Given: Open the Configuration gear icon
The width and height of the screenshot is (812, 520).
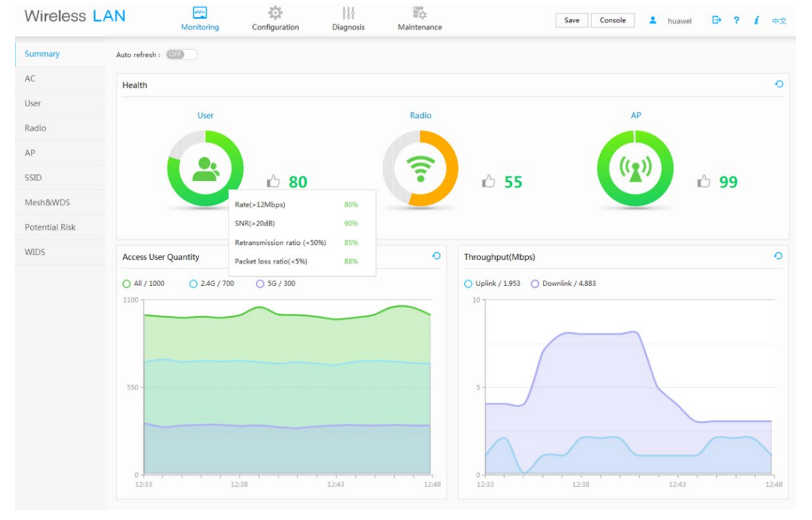Looking at the screenshot, I should (x=275, y=13).
